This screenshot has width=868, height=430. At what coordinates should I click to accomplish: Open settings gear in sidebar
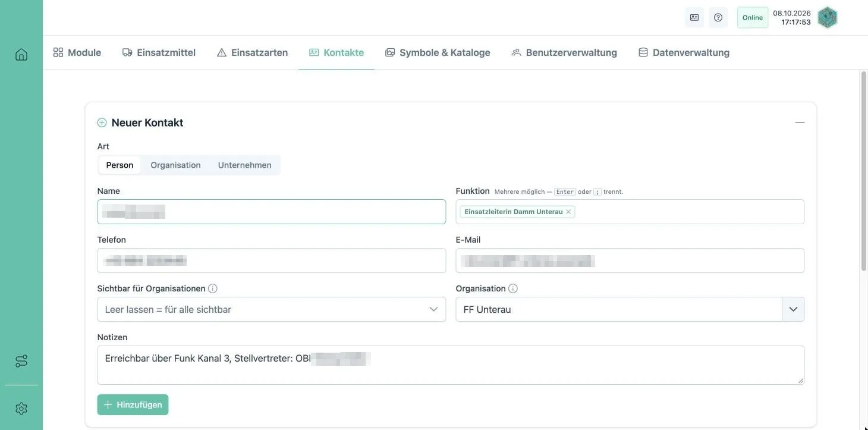[x=21, y=409]
